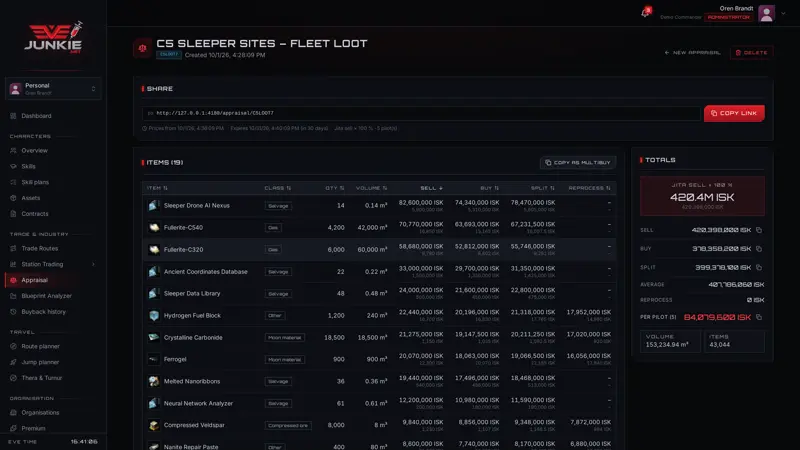The image size is (800, 450).
Task: Sort table by Reprocess column
Action: [589, 188]
